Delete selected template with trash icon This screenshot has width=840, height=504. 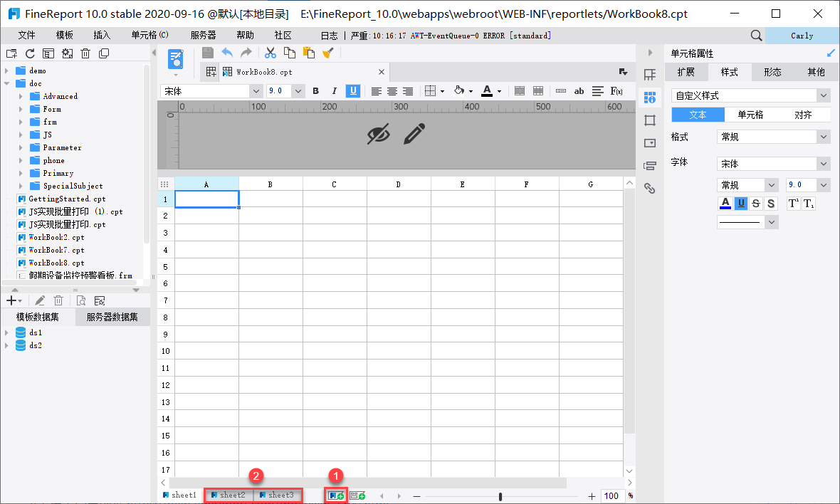coord(85,53)
